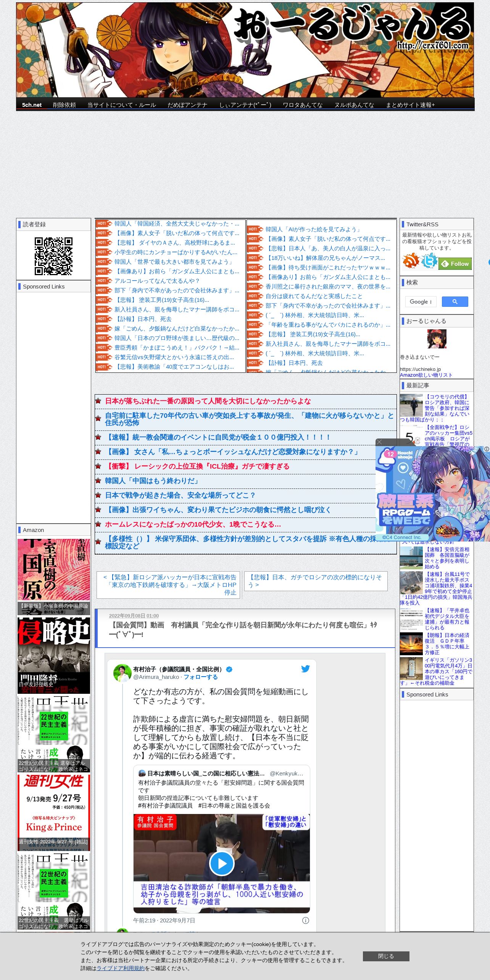This screenshot has width=490, height=980.
Task: Open the blue Twitter bird icon
Action: coord(429,261)
